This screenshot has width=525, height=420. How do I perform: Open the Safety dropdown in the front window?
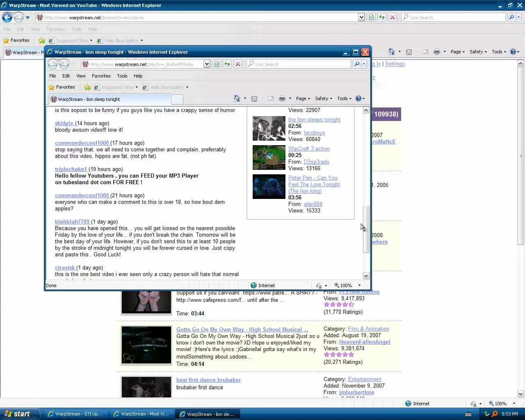point(324,98)
